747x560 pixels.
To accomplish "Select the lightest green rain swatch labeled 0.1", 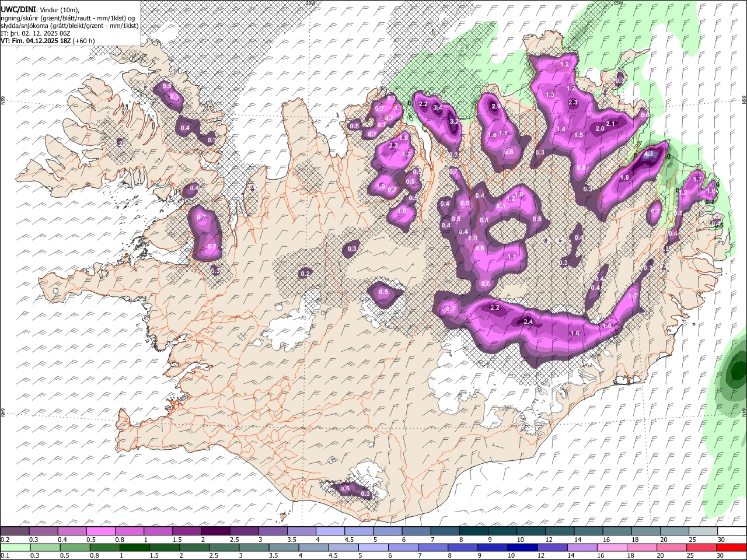I will pyautogui.click(x=15, y=547).
